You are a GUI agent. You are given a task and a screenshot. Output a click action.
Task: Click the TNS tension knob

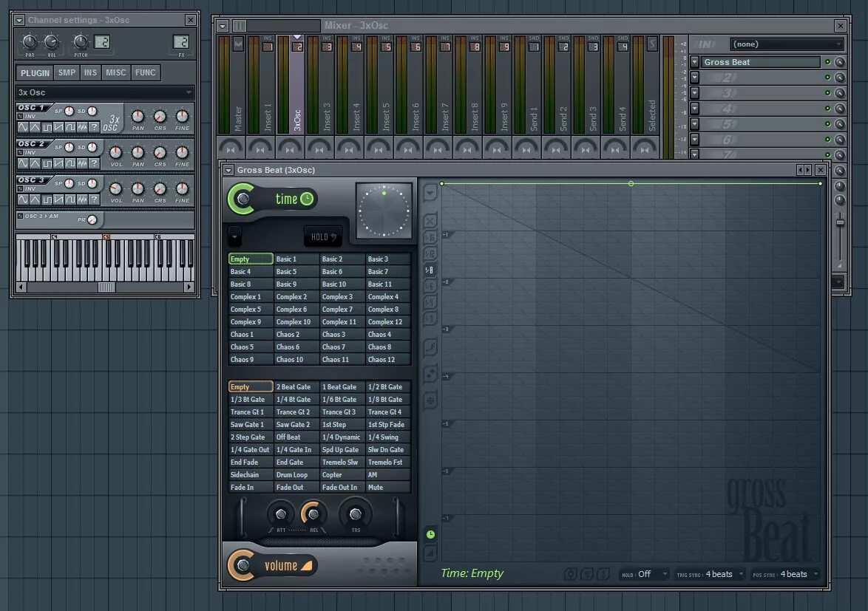(356, 514)
